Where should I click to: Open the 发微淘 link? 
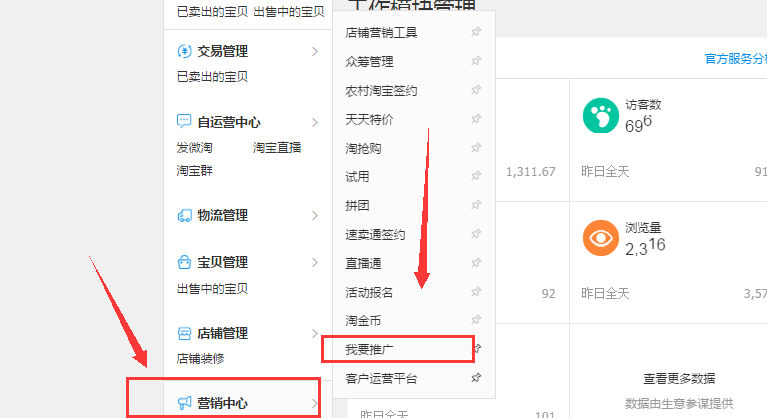coord(194,148)
